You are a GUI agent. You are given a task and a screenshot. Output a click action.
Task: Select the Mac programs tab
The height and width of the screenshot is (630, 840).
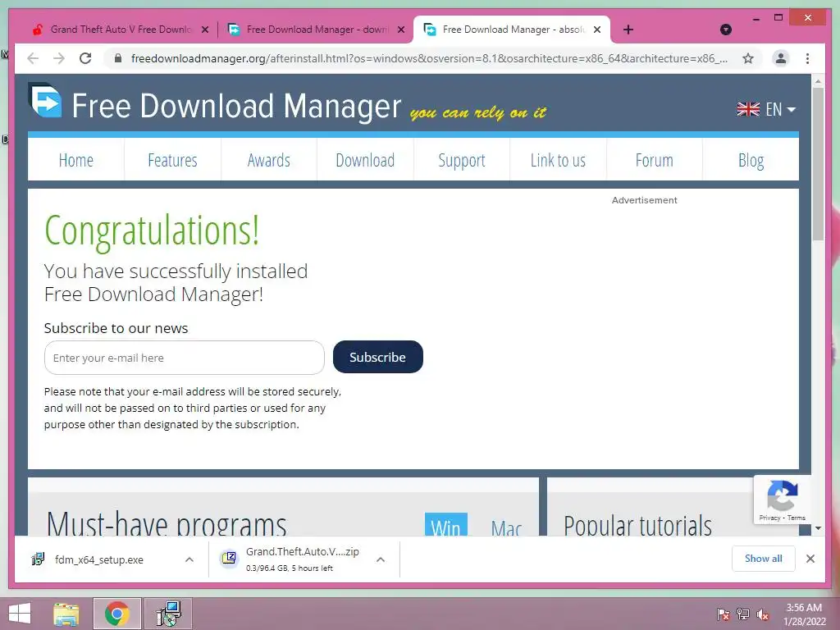pos(505,526)
